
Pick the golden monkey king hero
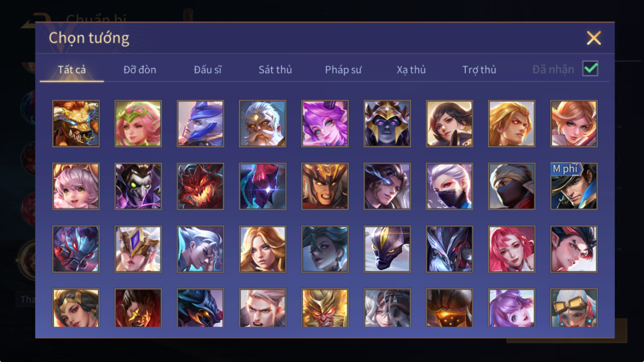pyautogui.click(x=325, y=308)
